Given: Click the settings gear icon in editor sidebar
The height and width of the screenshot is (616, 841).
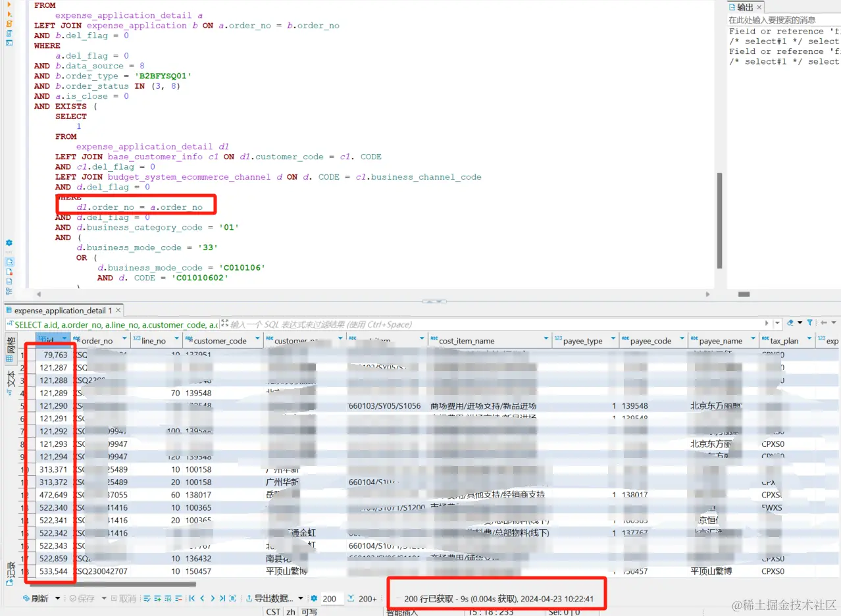Looking at the screenshot, I should click(9, 243).
